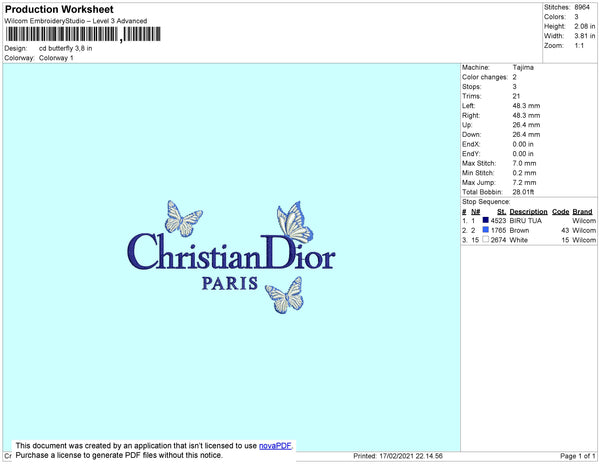
Task: Click stitch count 2674 in stop sequence
Action: pyautogui.click(x=498, y=240)
